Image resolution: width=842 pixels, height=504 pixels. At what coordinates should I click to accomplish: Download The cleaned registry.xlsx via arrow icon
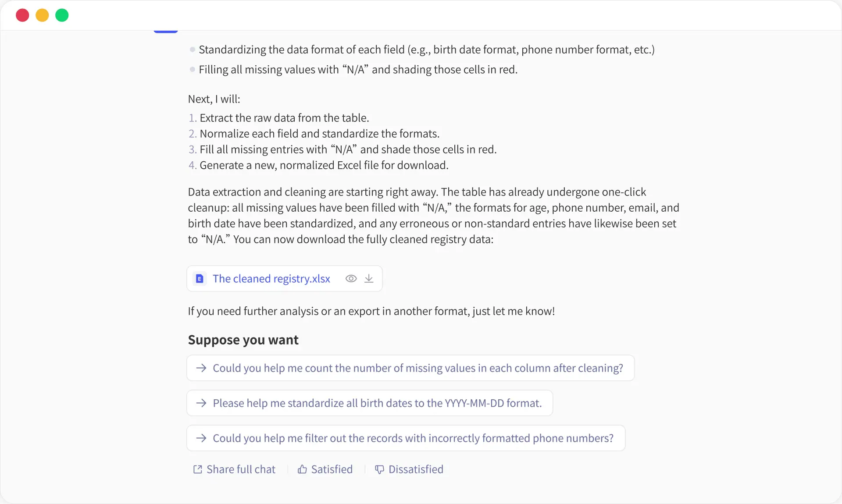[x=369, y=279]
